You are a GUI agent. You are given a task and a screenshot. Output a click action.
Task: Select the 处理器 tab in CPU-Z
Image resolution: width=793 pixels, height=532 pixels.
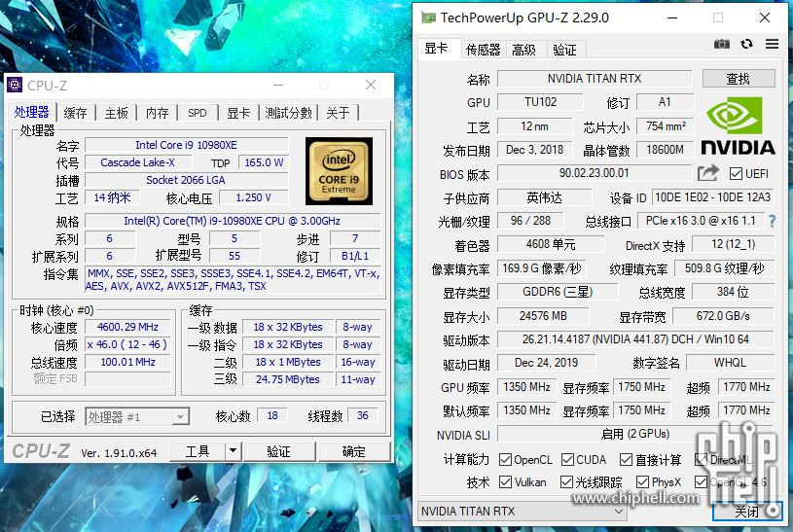pos(31,112)
